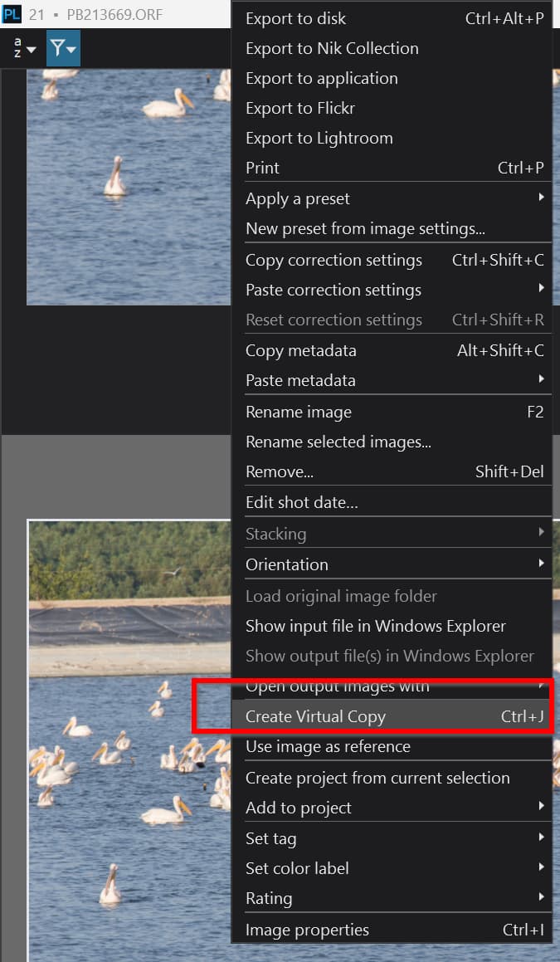Click the PhotoLab PL application icon
This screenshot has width=560, height=962.
[12, 15]
